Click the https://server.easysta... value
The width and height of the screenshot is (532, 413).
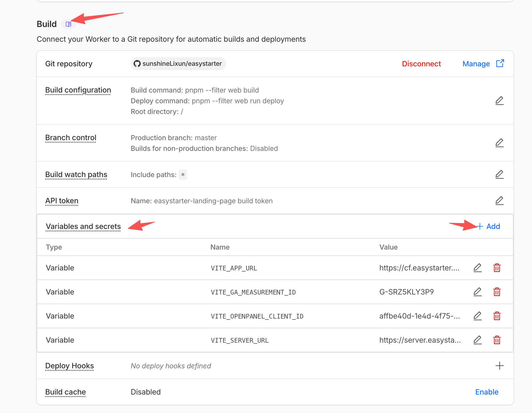(420, 340)
